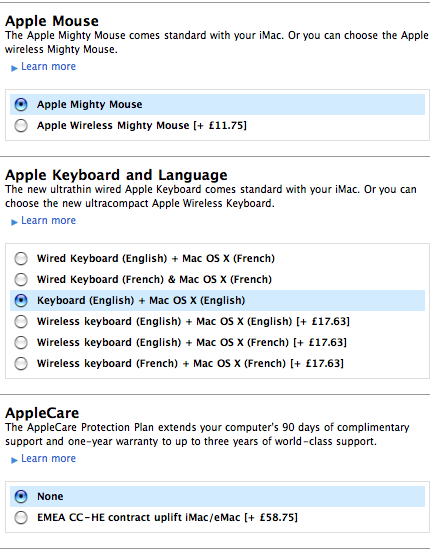Screen dimensions: 433x549
Task: Pick Wired Keyboard (French) & Mac OS X (French)
Action: pyautogui.click(x=21, y=279)
